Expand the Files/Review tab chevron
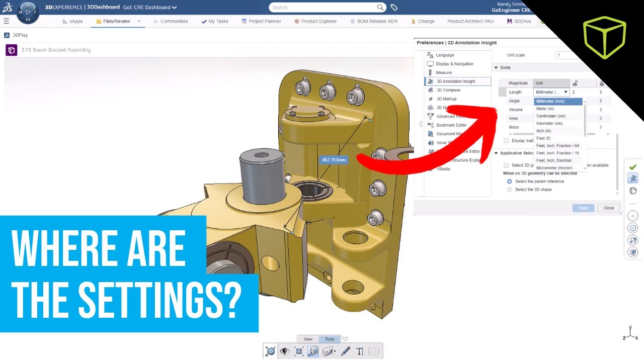 point(139,21)
